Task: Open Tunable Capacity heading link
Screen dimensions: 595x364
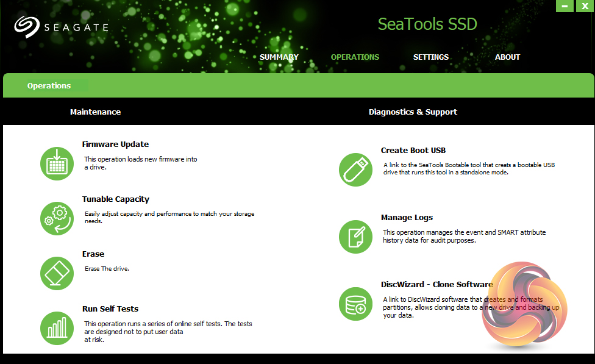Action: [116, 199]
